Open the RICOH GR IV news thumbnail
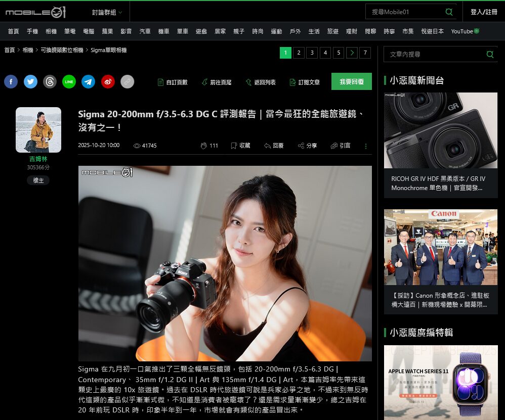The image size is (505, 420). pyautogui.click(x=440, y=130)
